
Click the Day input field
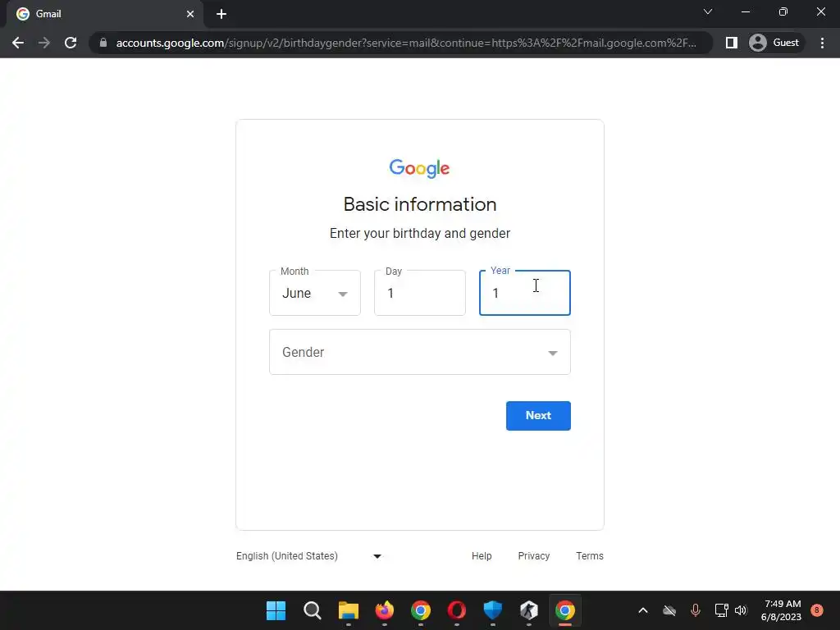coord(420,293)
